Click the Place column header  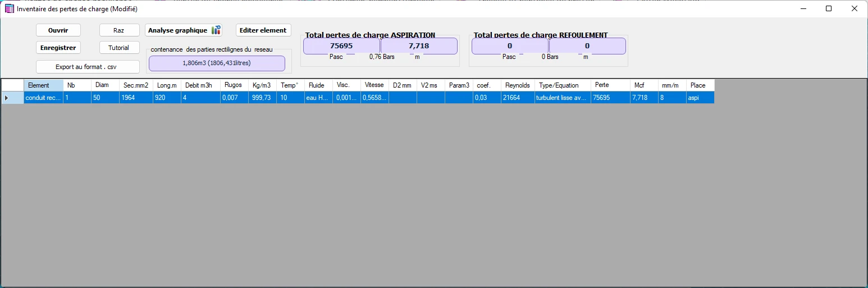point(700,85)
